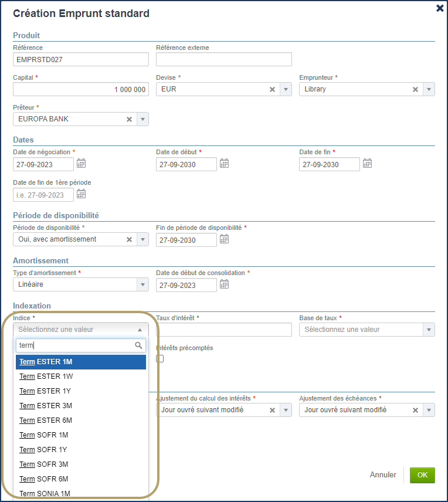Close the Création Emprunt standard dialog

pos(440,8)
